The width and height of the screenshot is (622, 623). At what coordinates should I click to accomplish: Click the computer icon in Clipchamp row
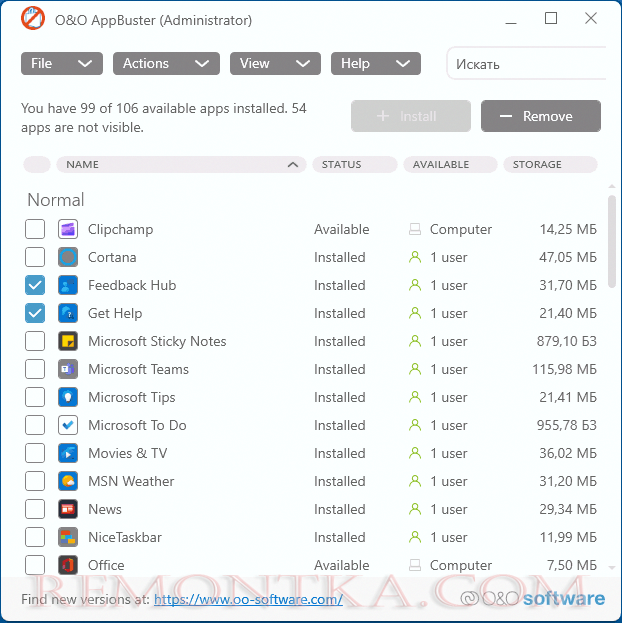(x=415, y=229)
